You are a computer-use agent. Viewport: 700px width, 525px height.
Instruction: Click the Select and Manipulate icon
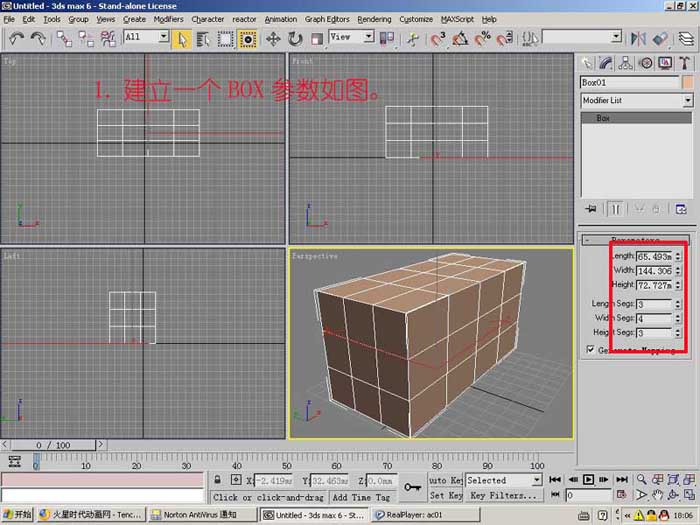[413, 39]
